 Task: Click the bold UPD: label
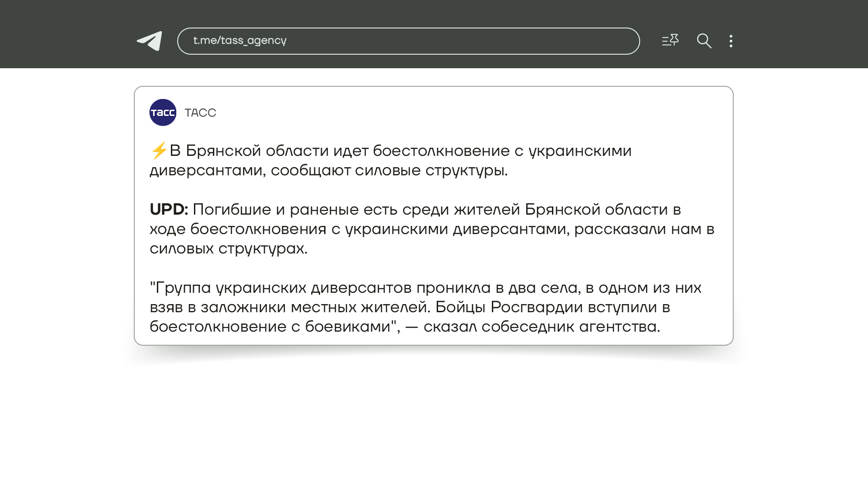169,210
